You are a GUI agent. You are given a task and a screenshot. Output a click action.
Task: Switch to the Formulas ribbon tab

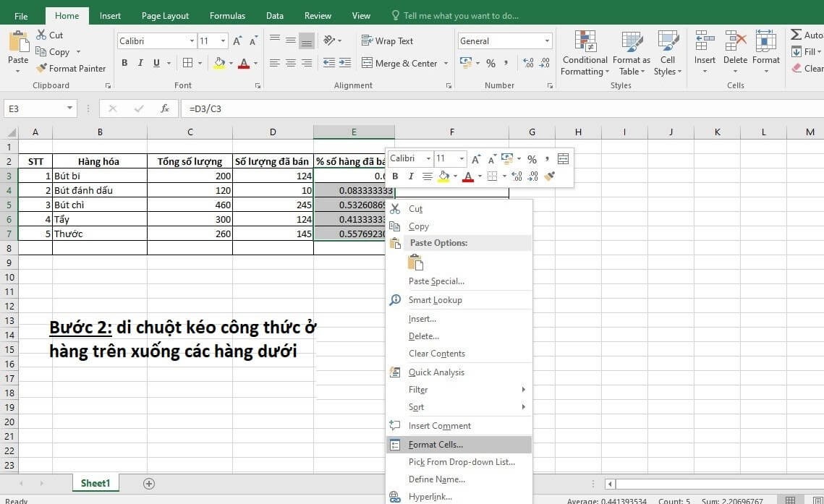tap(227, 14)
